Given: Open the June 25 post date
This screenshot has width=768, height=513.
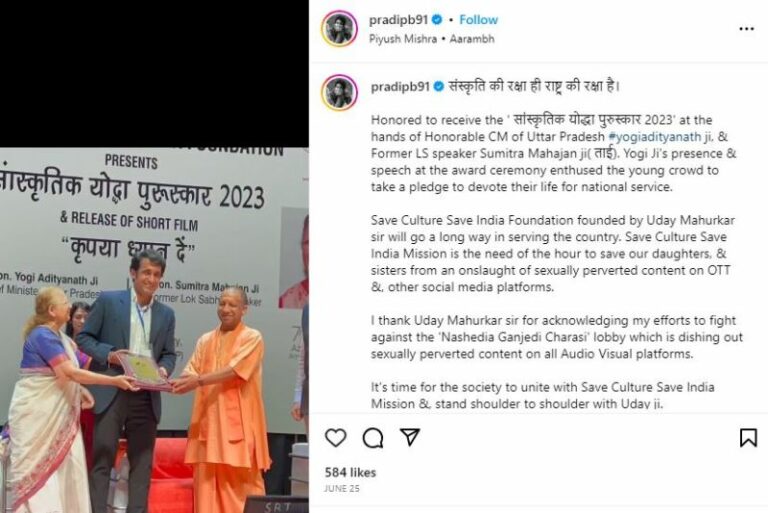Looking at the screenshot, I should coord(341,489).
